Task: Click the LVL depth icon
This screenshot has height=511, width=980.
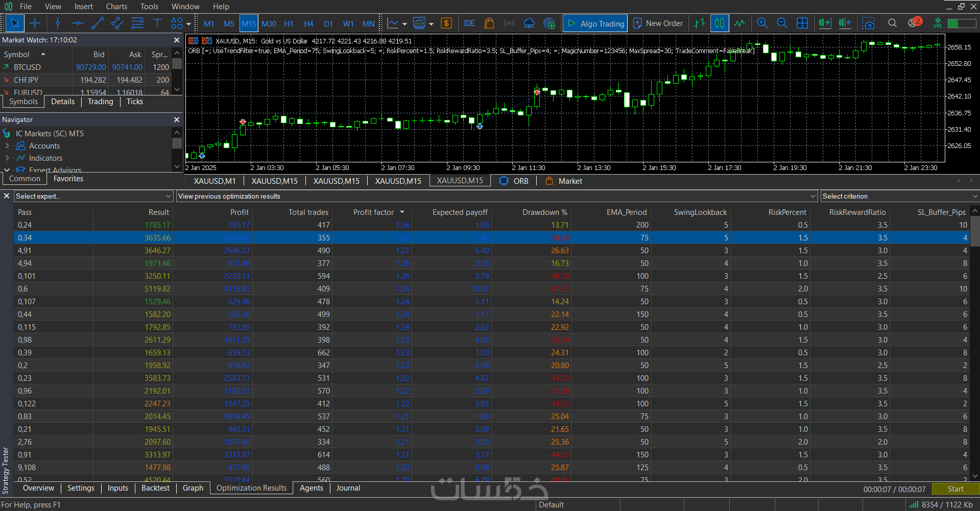Action: pos(938,23)
